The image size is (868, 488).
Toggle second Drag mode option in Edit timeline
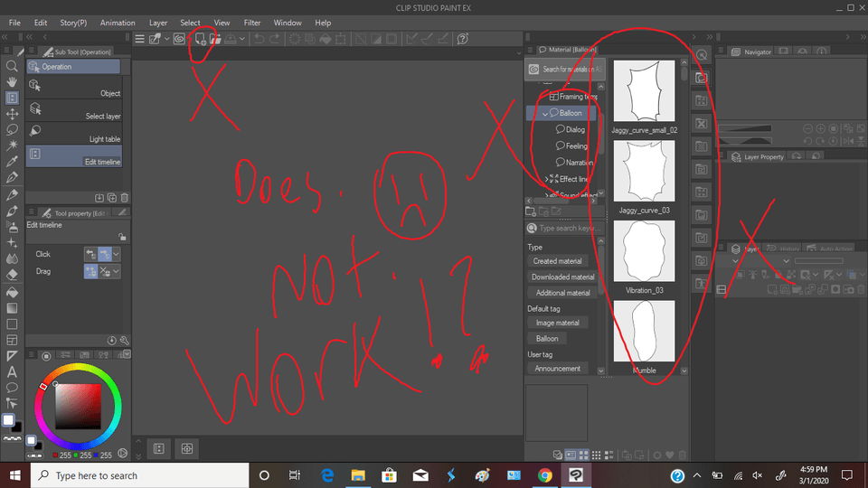tap(105, 272)
